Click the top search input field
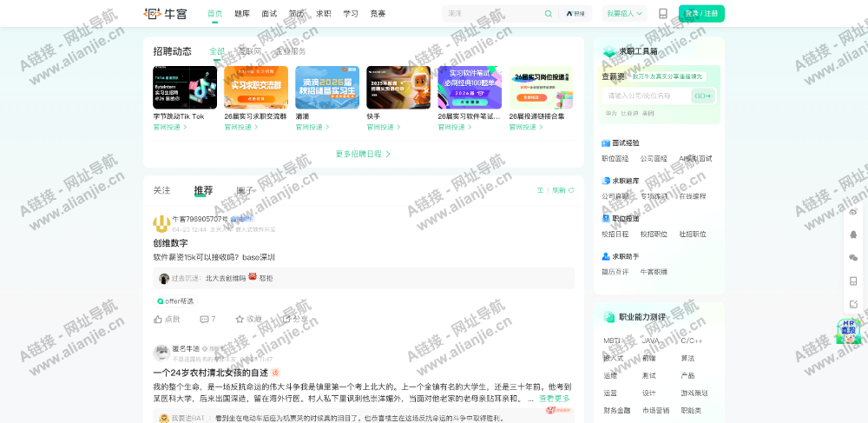This screenshot has width=868, height=423. (493, 14)
